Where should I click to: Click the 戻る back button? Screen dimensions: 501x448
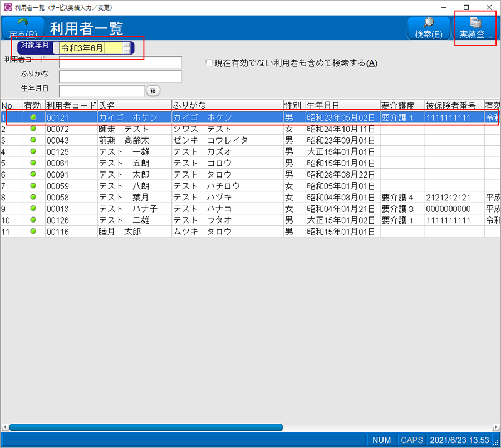coord(23,28)
